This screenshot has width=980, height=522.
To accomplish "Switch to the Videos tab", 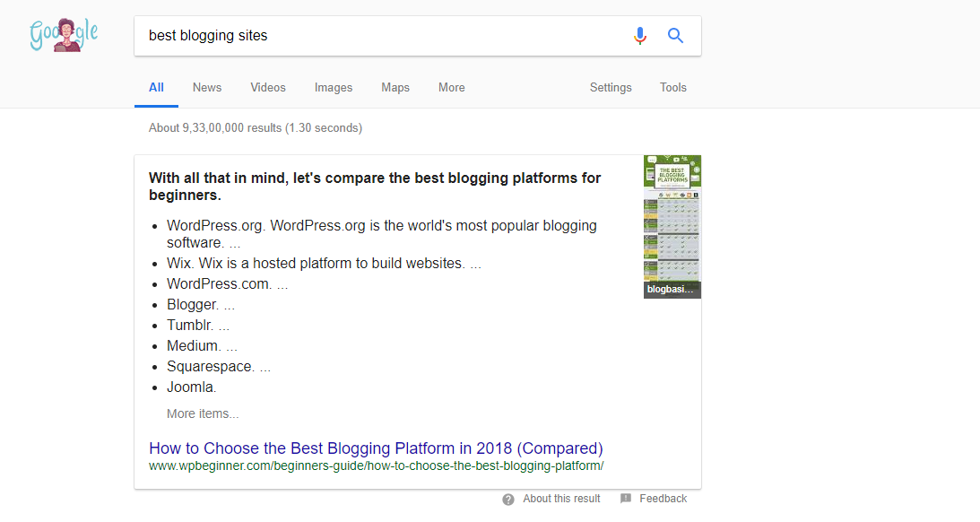I will [x=268, y=88].
